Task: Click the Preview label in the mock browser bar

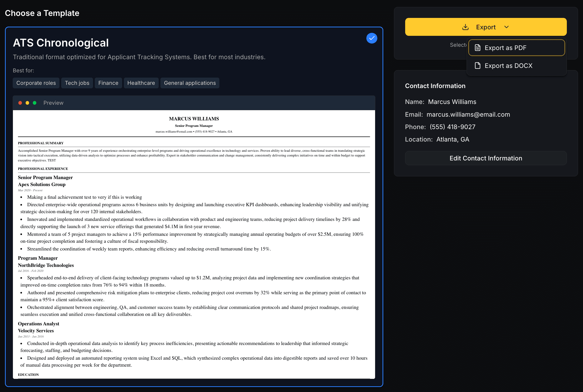Action: [53, 103]
